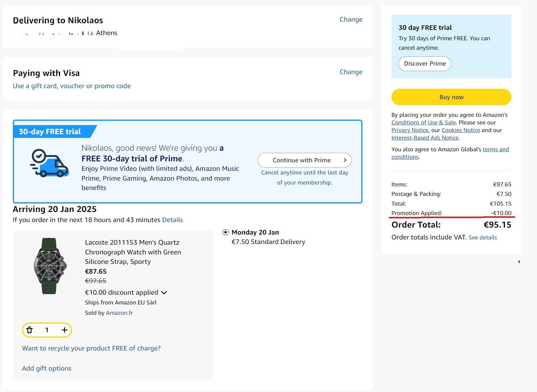Open Interest-Based Ads Notice link
This screenshot has width=537, height=392.
coord(425,138)
